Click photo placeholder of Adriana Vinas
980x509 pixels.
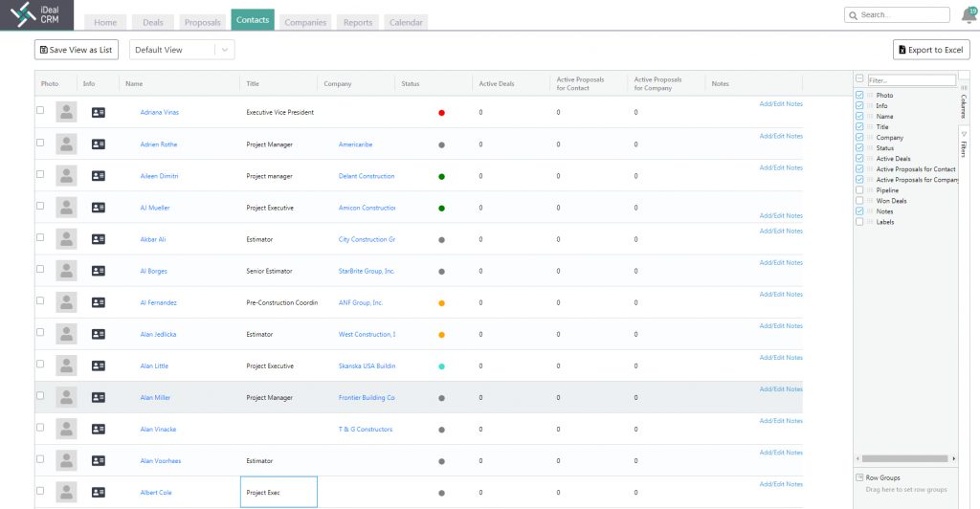point(66,112)
